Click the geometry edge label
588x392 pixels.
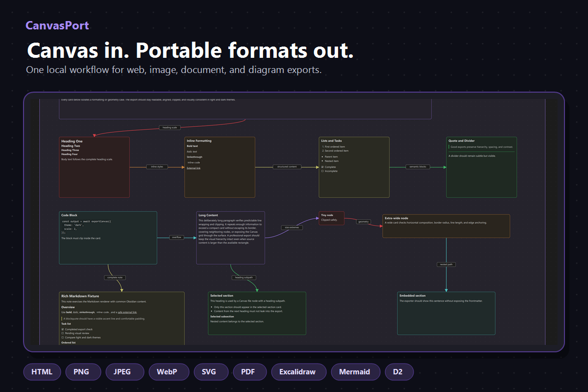[x=363, y=222]
